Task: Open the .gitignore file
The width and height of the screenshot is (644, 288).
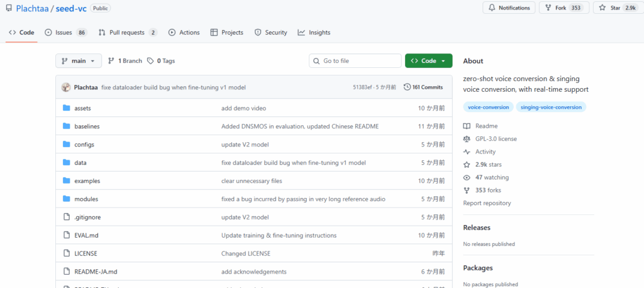Action: (x=87, y=218)
